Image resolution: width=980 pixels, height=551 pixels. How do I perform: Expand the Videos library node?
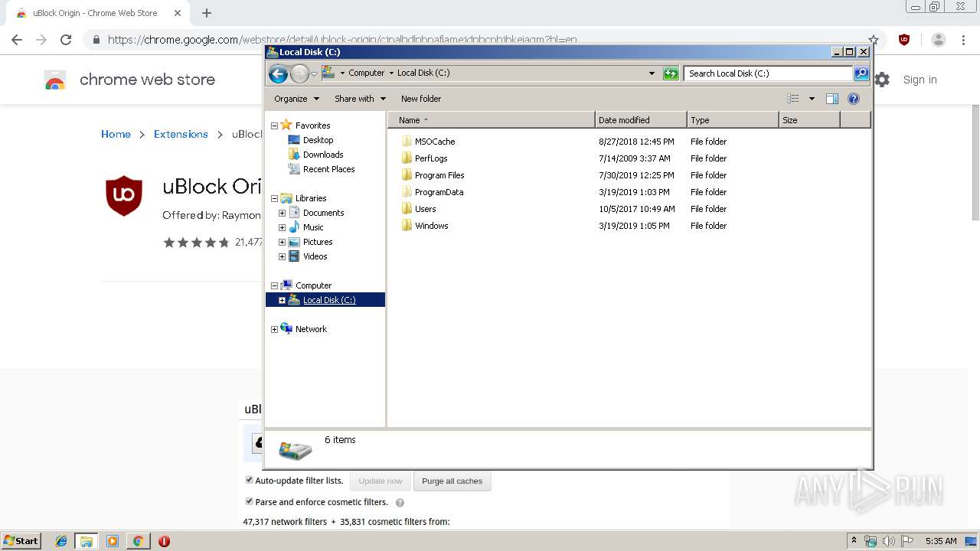282,256
